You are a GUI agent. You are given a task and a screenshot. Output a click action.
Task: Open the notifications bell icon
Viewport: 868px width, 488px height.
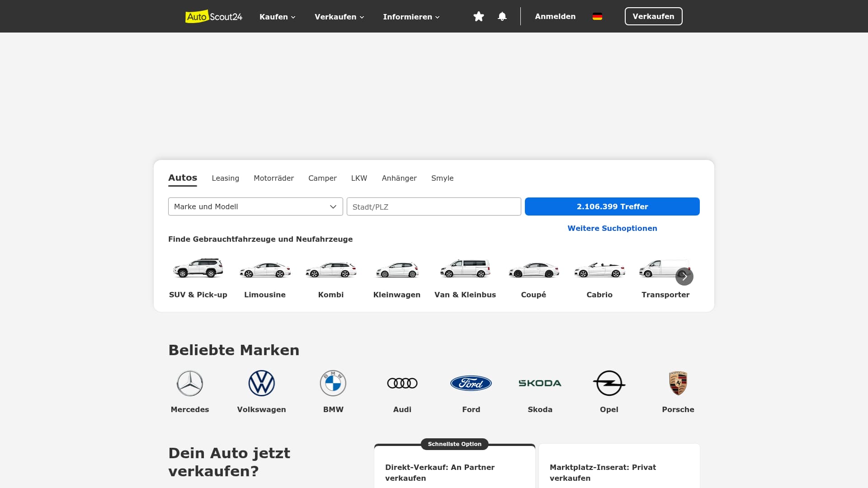502,16
